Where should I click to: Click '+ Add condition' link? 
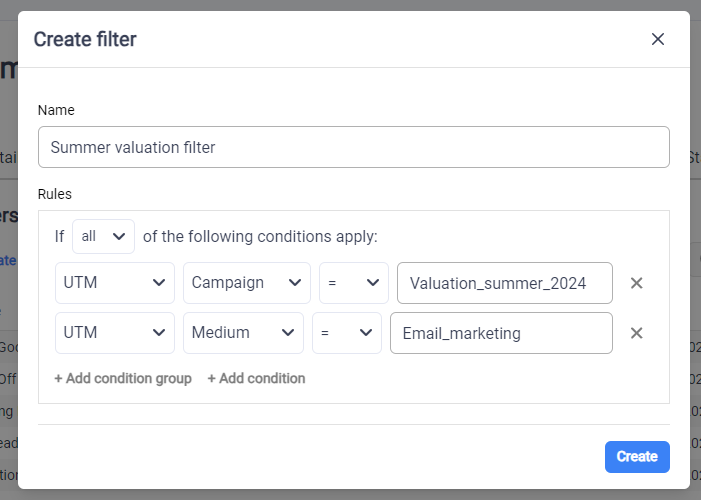pyautogui.click(x=256, y=378)
